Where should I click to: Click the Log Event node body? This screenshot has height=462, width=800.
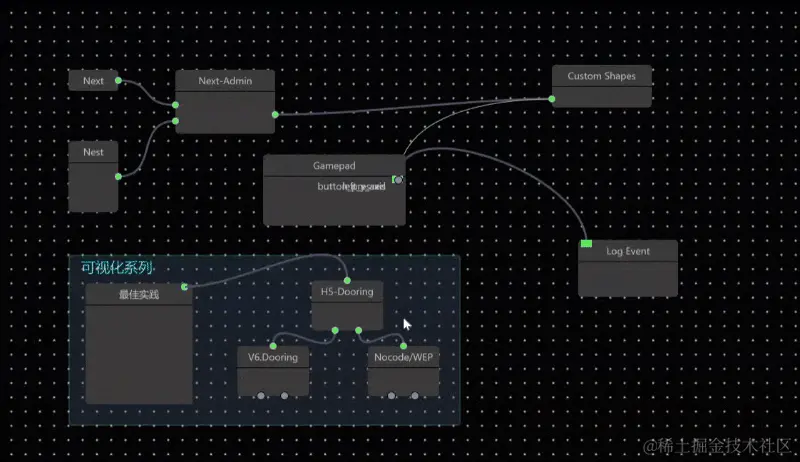pyautogui.click(x=628, y=279)
